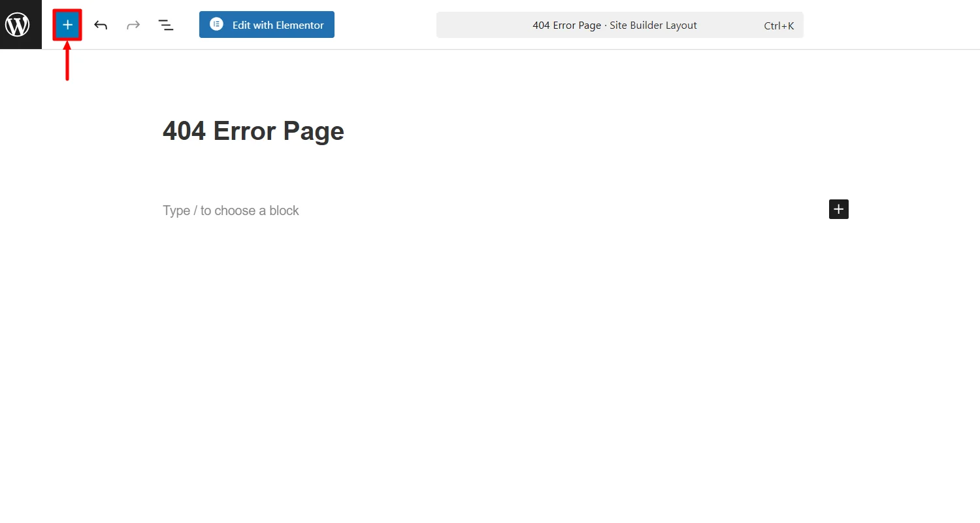This screenshot has width=980, height=523.
Task: Open the command palette document bar
Action: [x=619, y=25]
